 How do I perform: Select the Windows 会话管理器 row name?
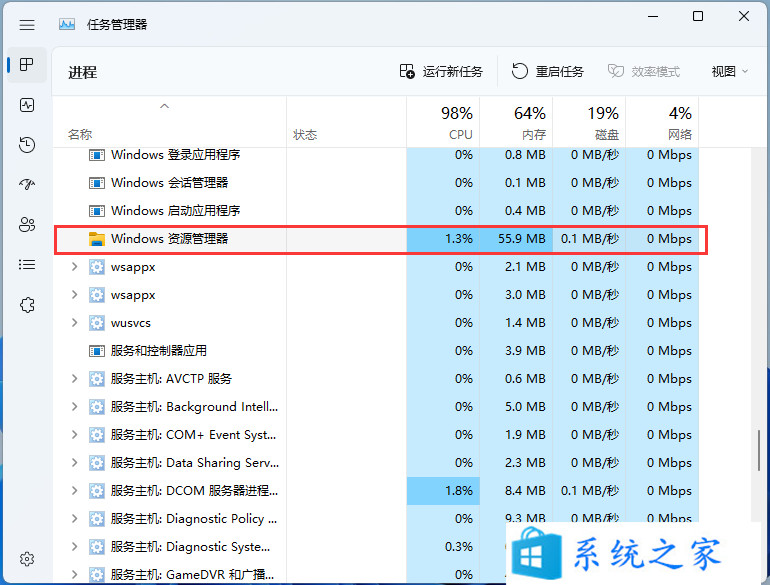(x=169, y=183)
